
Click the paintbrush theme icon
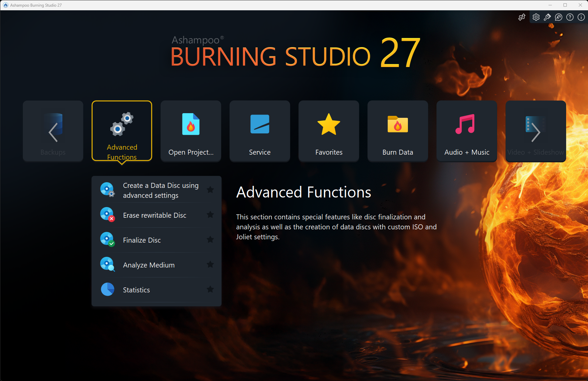pos(547,17)
